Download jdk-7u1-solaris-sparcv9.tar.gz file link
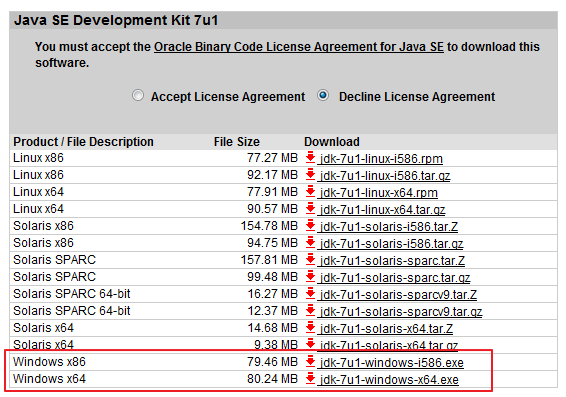Screen dimensions: 566x397 401,311
